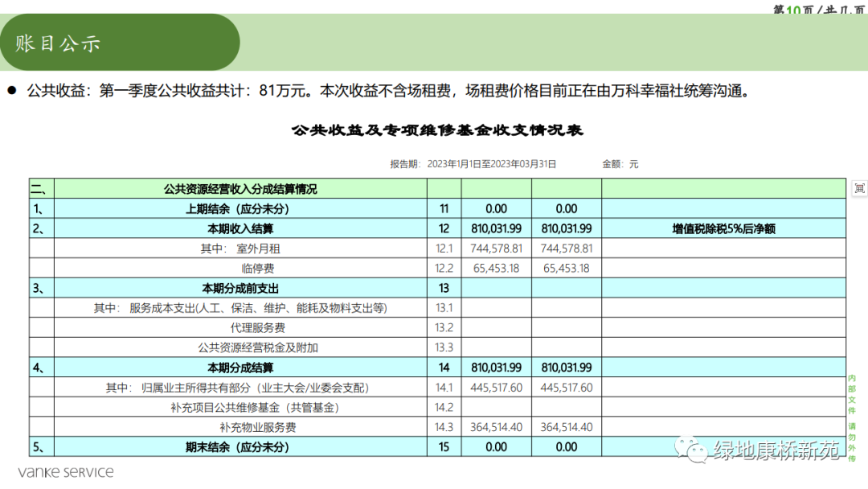This screenshot has width=868, height=489.
Task: Click the line number 14.3 cell
Action: pyautogui.click(x=444, y=428)
